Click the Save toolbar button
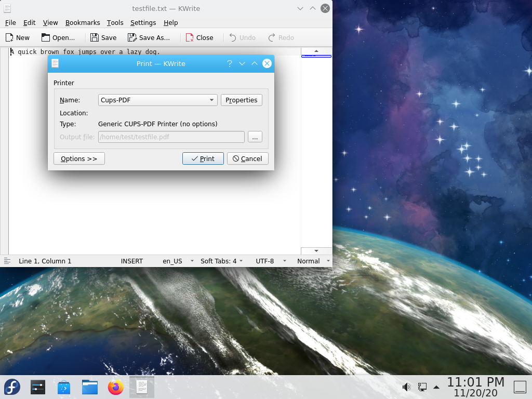Screen dimensions: 532x399 pos(103,37)
